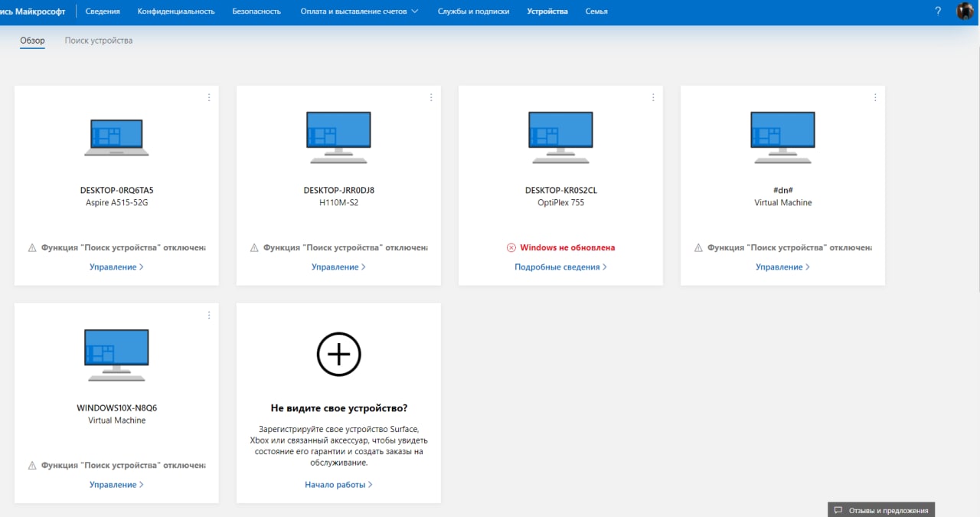Image resolution: width=980 pixels, height=517 pixels.
Task: Click the WINDOWS10X-N8Q6 monitor image
Action: [x=116, y=355]
